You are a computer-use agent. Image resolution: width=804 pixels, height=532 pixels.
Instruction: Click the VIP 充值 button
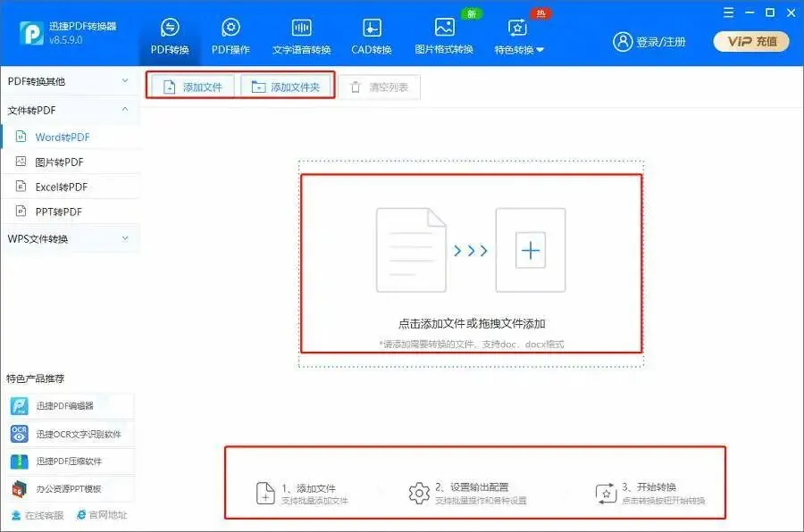tap(751, 42)
